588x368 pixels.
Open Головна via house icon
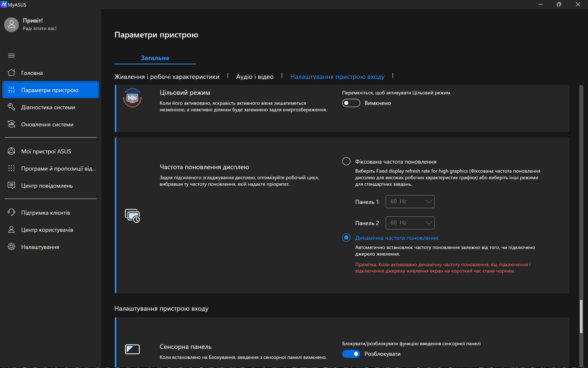tap(11, 72)
